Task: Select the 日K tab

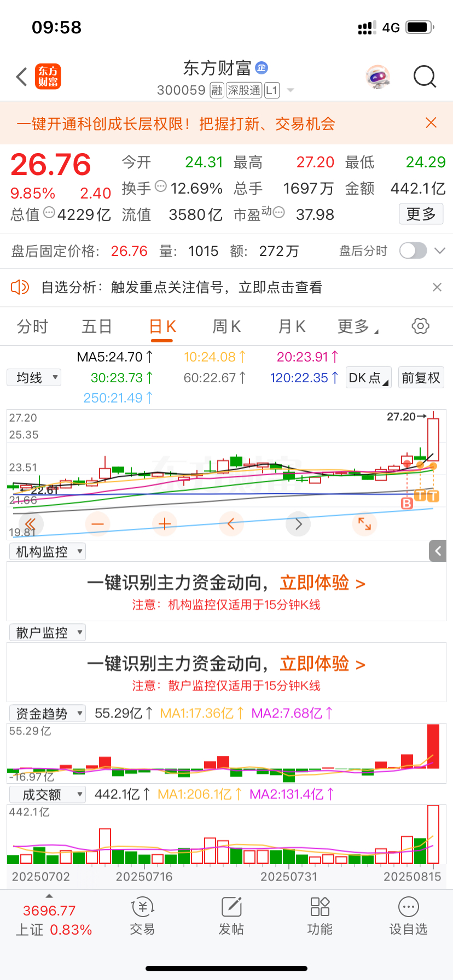Action: coord(162,326)
